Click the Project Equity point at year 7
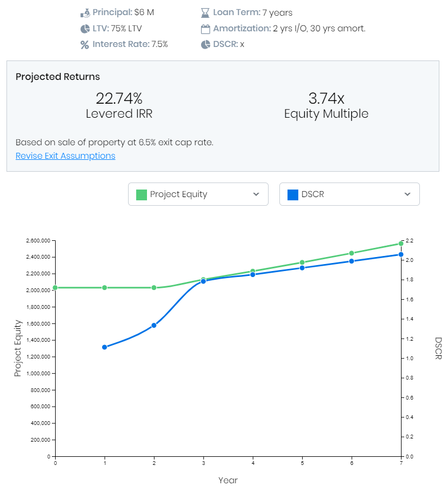Viewport: 448px width, 493px height. [401, 244]
